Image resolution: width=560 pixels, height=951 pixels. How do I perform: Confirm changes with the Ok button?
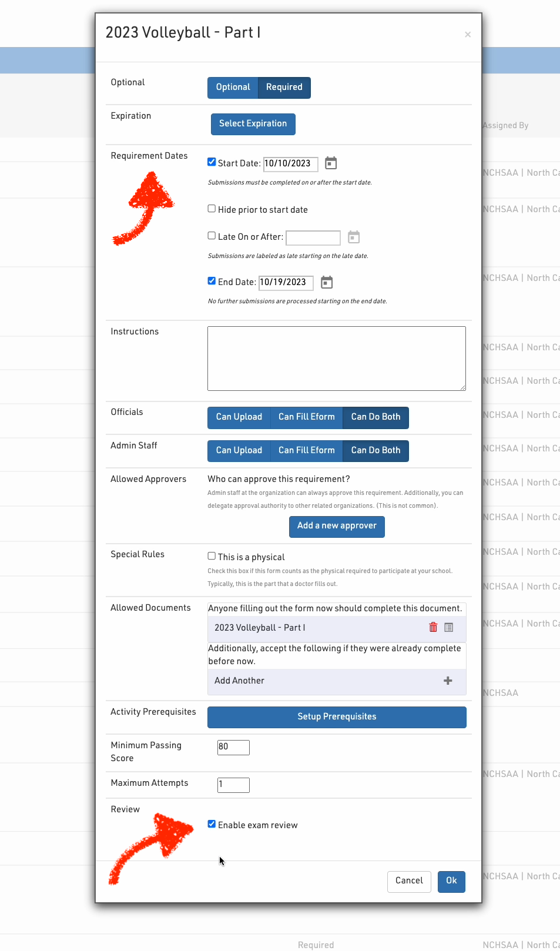451,881
